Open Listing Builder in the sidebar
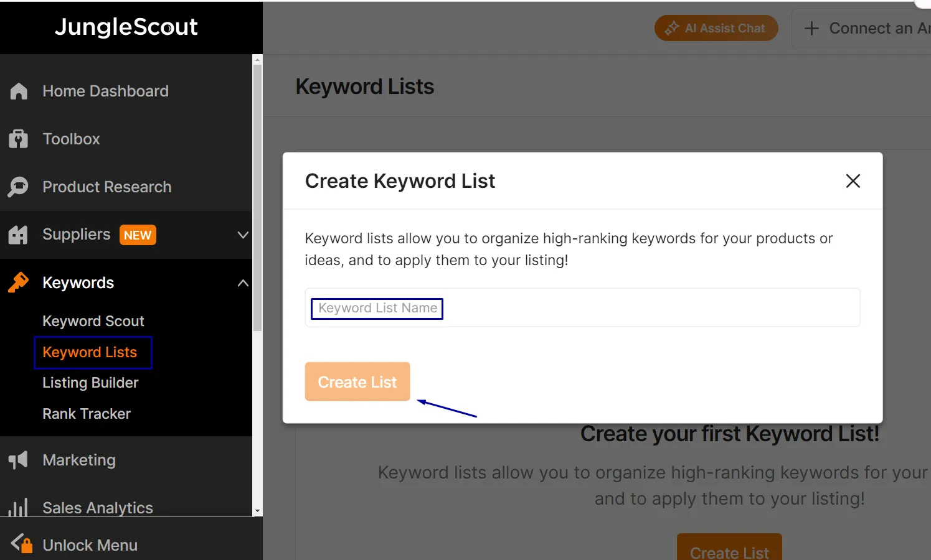This screenshot has height=560, width=931. pyautogui.click(x=90, y=383)
